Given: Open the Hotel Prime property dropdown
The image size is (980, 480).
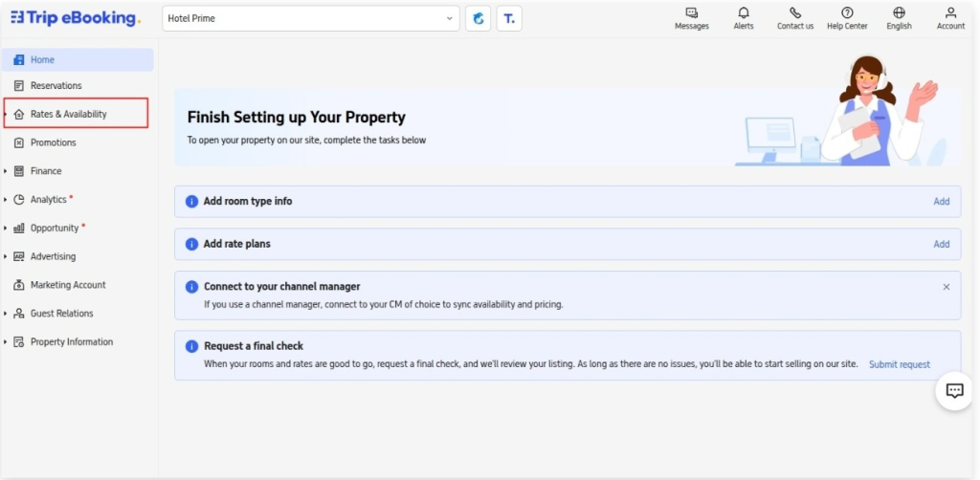Looking at the screenshot, I should pos(310,18).
